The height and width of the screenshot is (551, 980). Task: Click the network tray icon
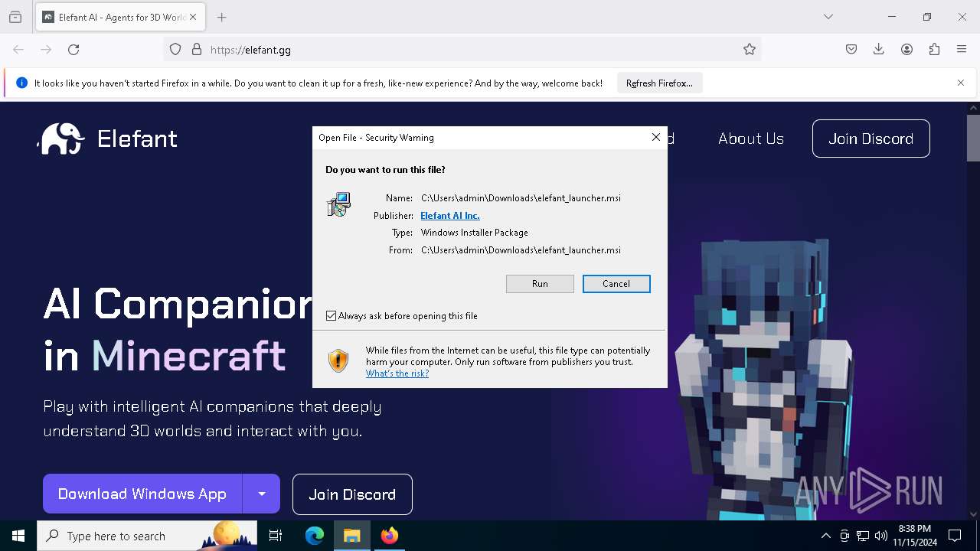point(863,536)
